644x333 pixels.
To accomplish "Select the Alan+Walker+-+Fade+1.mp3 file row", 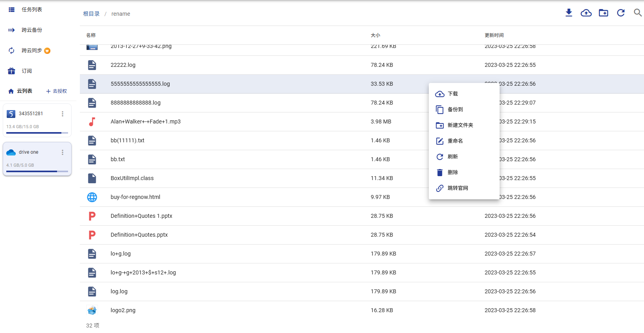I will (362, 121).
